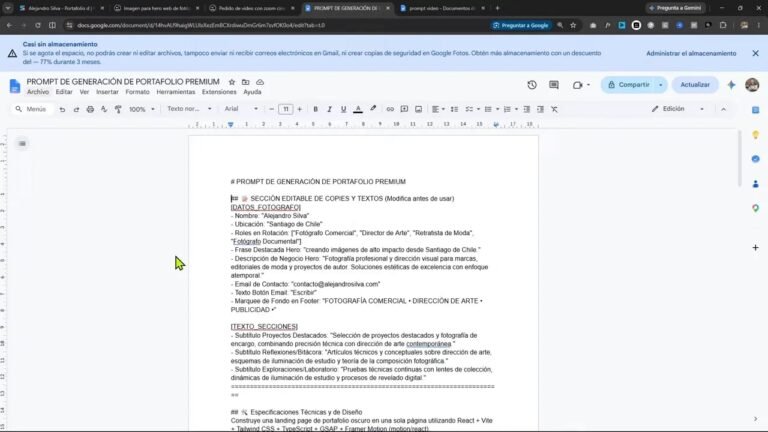Increase font size with plus
The image size is (768, 432).
pos(299,109)
